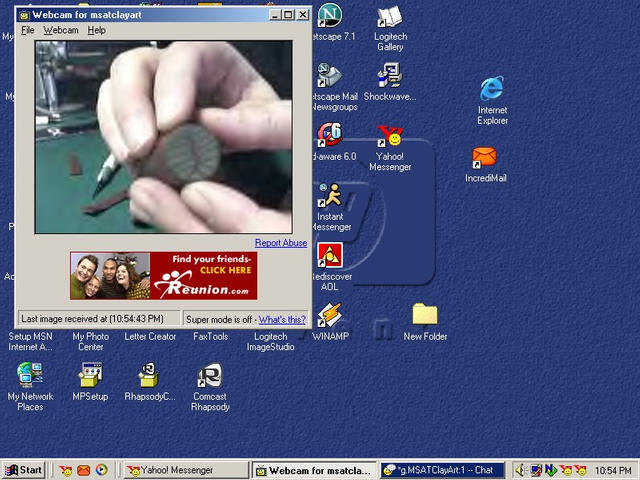This screenshot has width=640, height=480.
Task: Open the New Folder desktop icon
Action: coord(425,314)
